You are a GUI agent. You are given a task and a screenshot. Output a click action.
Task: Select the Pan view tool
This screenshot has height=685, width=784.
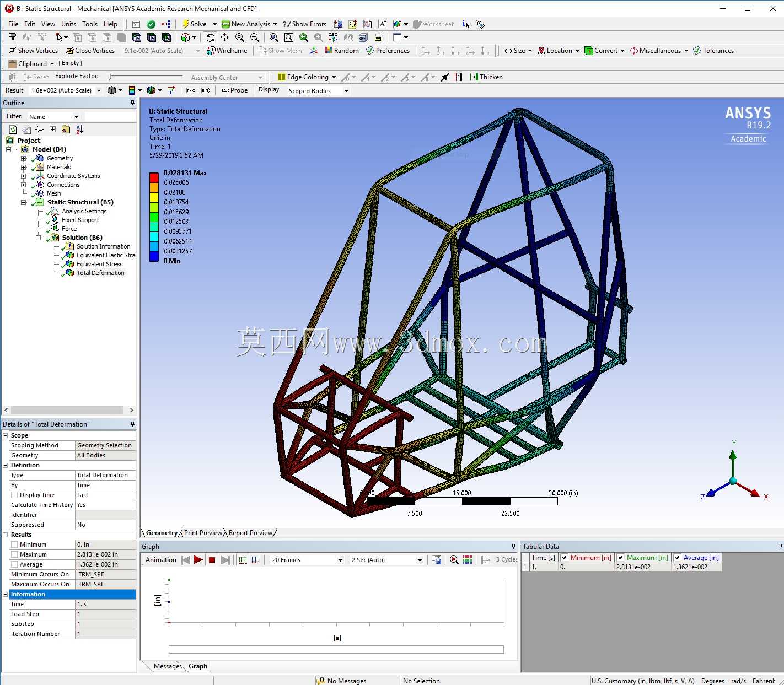224,37
